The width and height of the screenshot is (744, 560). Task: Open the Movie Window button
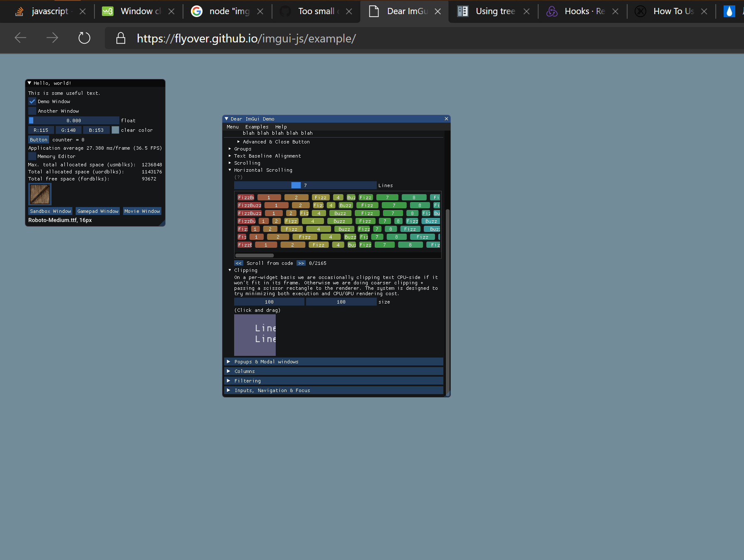coord(142,211)
